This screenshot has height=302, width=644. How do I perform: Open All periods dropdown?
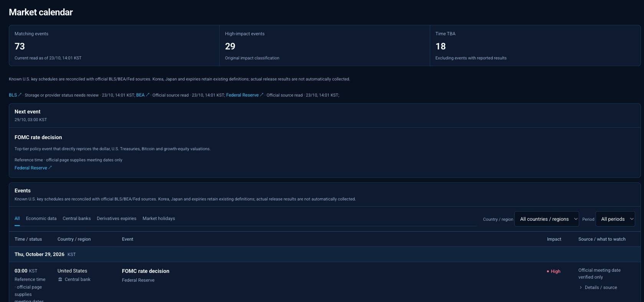tap(615, 219)
